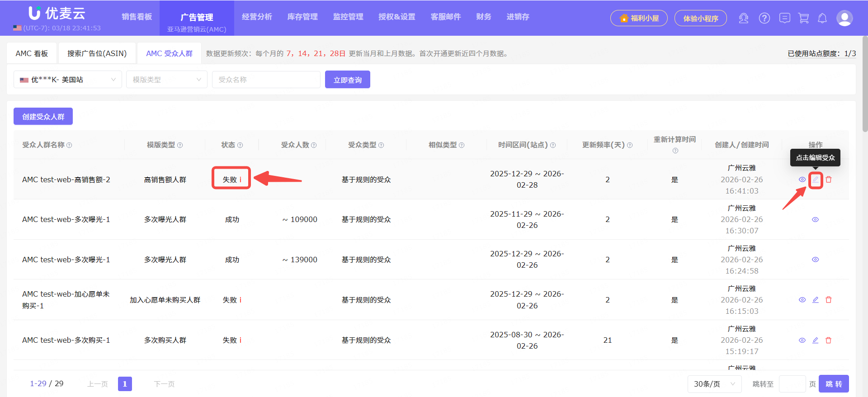Click help icon beside 受众人群名称 header
This screenshot has width=868, height=397.
pos(69,145)
